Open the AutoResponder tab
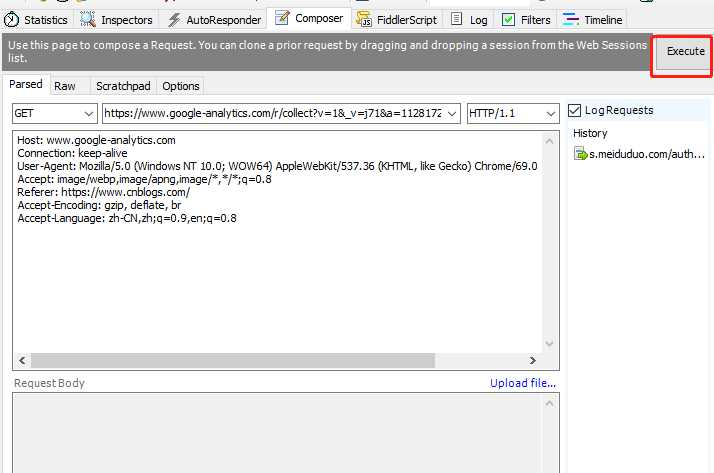Screen dimensions: 714x473 pos(214,20)
